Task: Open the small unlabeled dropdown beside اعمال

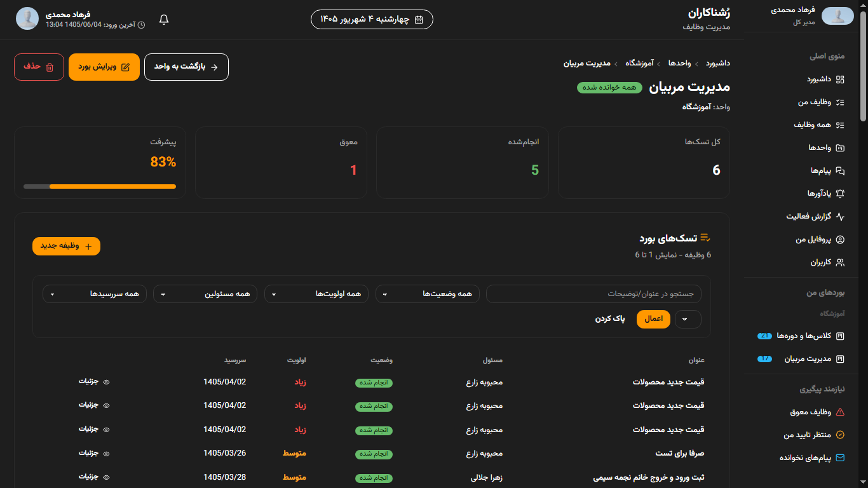Action: pyautogui.click(x=688, y=319)
